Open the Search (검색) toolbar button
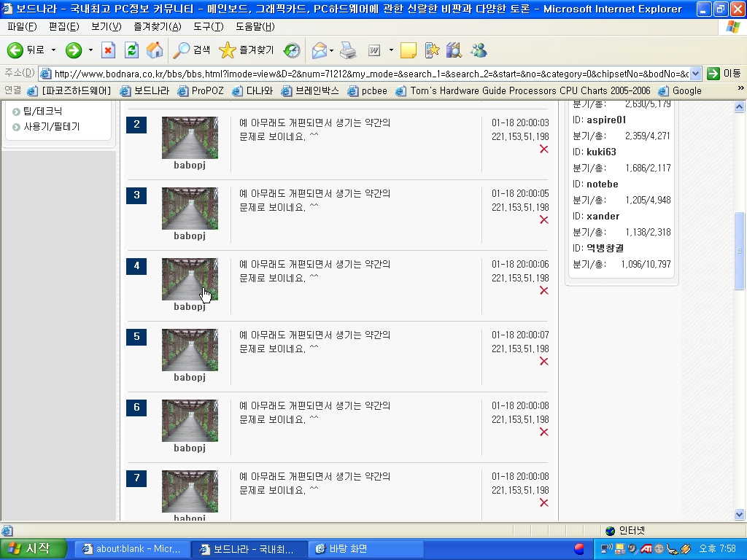 [192, 50]
